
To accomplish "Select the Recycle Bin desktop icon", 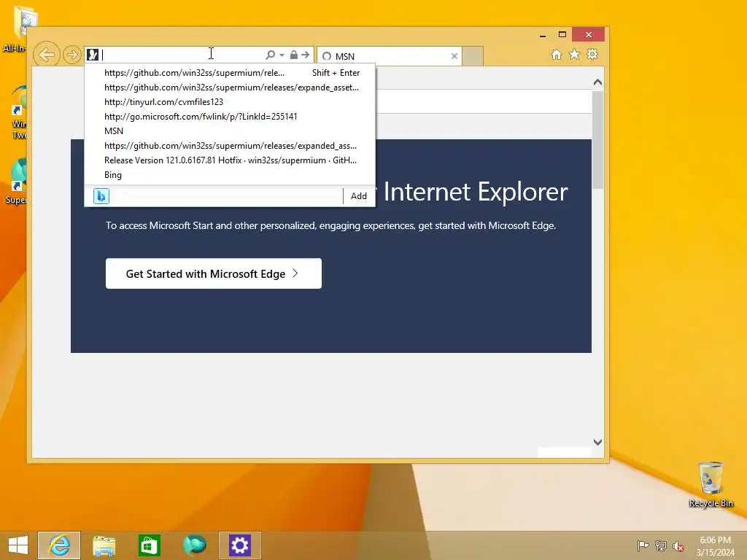I will (711, 484).
